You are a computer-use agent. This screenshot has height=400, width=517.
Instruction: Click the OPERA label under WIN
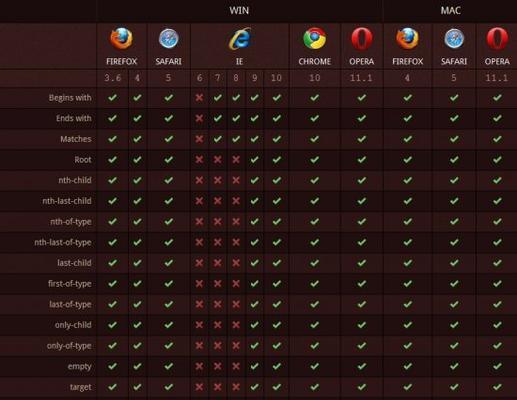[x=362, y=62]
